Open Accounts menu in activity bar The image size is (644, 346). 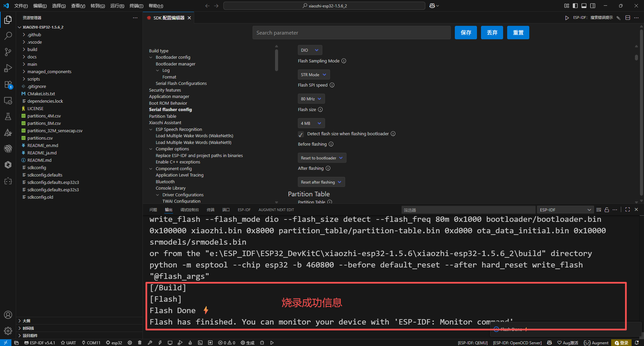(x=8, y=315)
